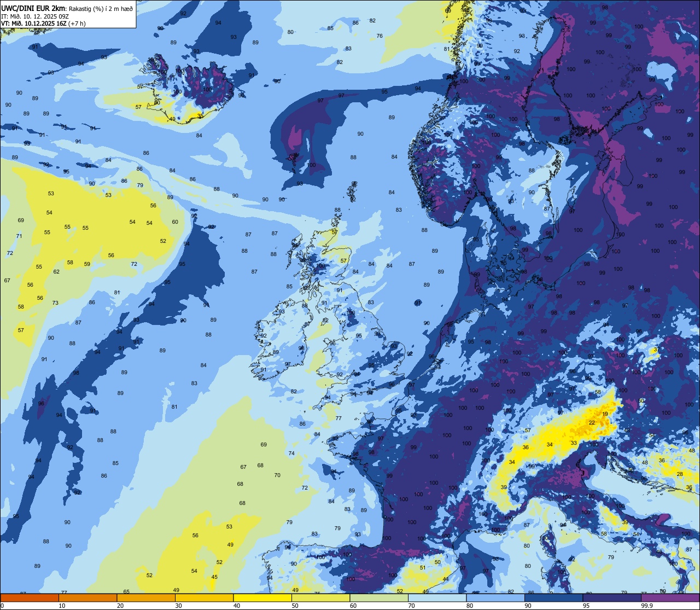Click the '28' value over the Balkans
The width and height of the screenshot is (700, 610).
pos(680,474)
